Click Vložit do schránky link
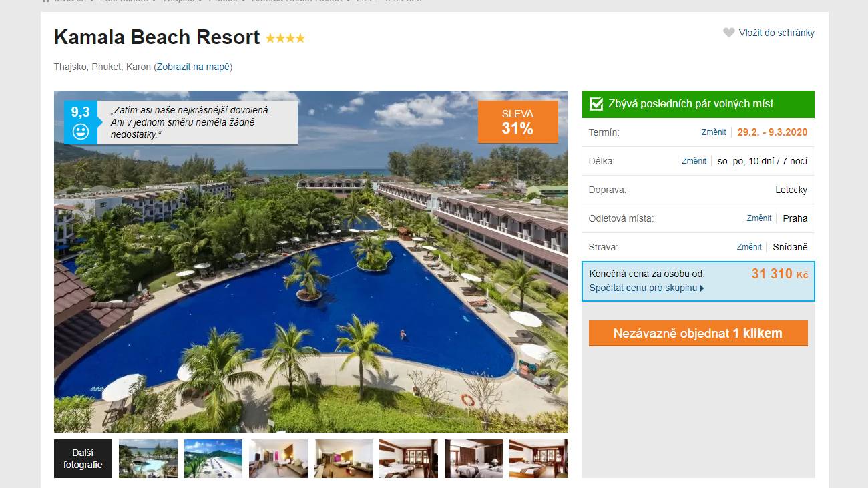Image resolution: width=868 pixels, height=488 pixels. [x=777, y=33]
